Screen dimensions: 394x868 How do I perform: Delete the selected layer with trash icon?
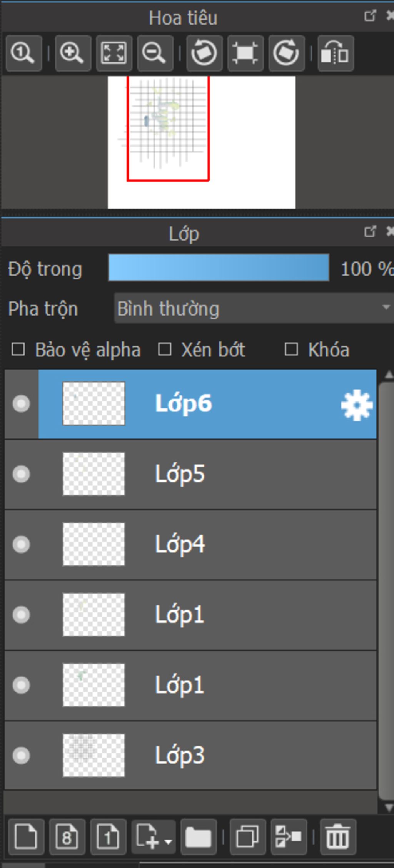tap(338, 837)
